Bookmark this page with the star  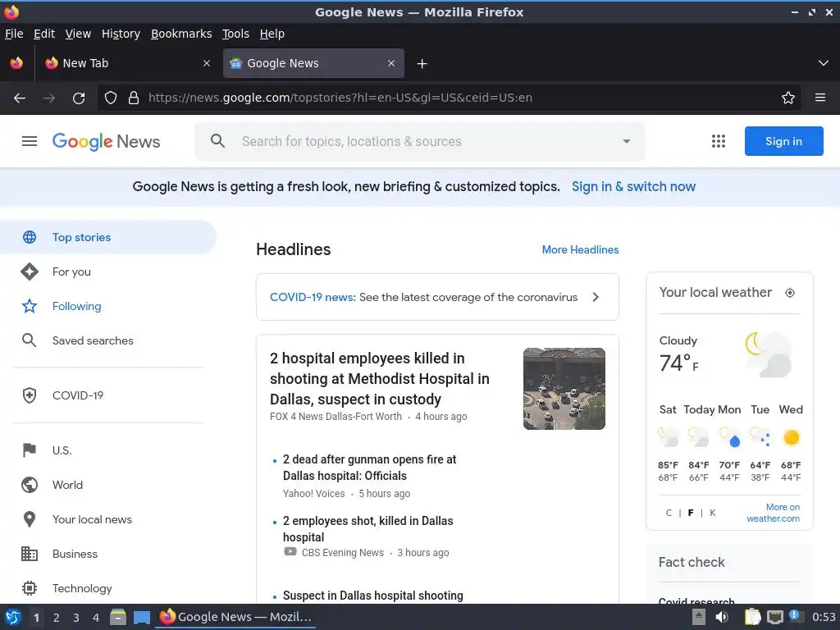click(x=788, y=98)
